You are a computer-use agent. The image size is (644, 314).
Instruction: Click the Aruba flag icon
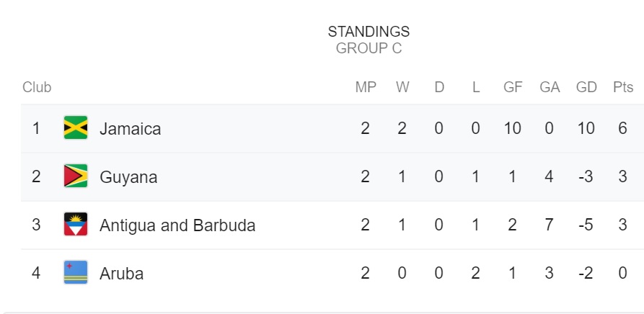76,273
